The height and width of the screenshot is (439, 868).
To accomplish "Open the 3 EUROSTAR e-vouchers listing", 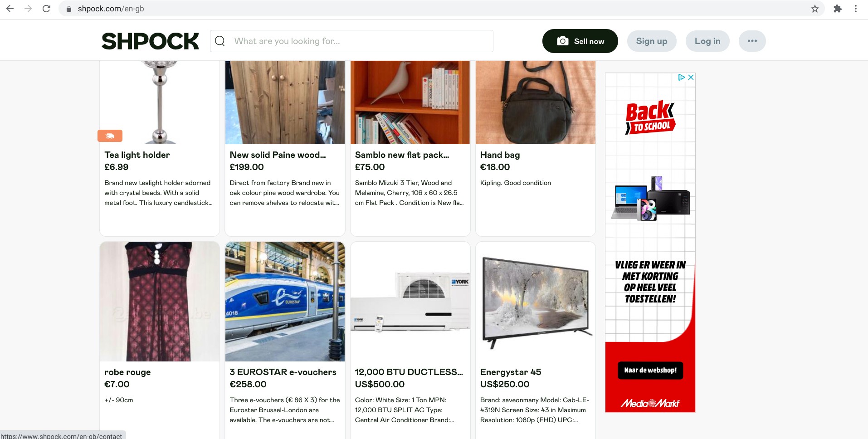I will pos(283,372).
